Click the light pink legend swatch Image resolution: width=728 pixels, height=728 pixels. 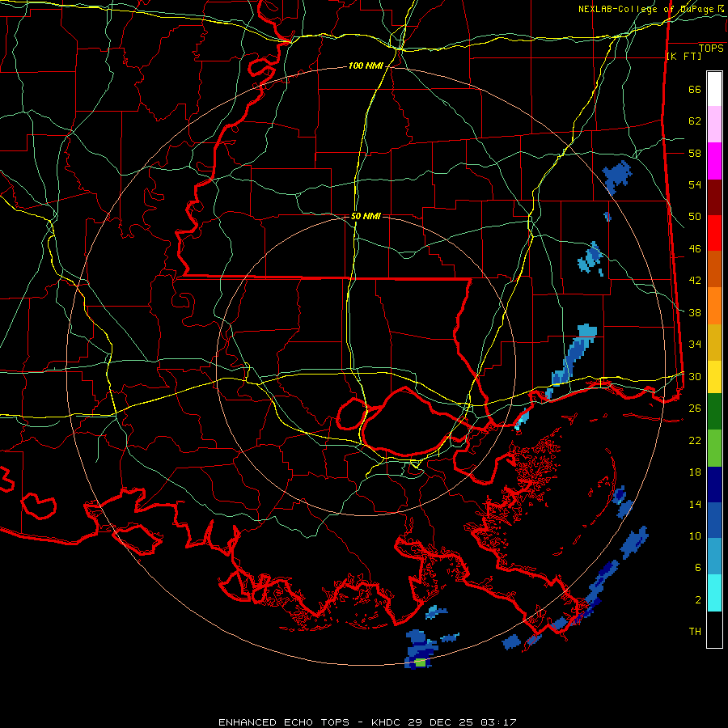714,125
